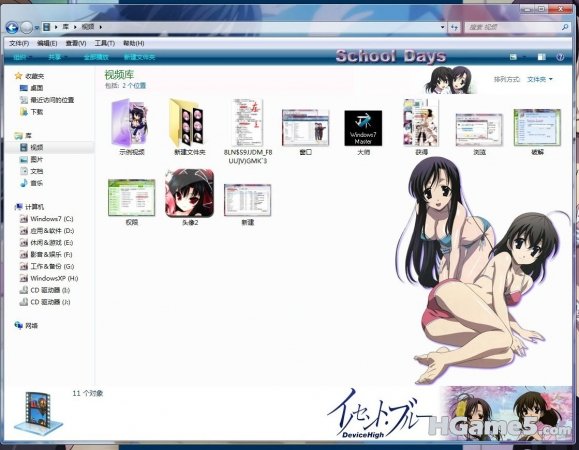The width and height of the screenshot is (579, 450).
Task: Open 影音&娱乐 (F:) drive
Action: 46,254
